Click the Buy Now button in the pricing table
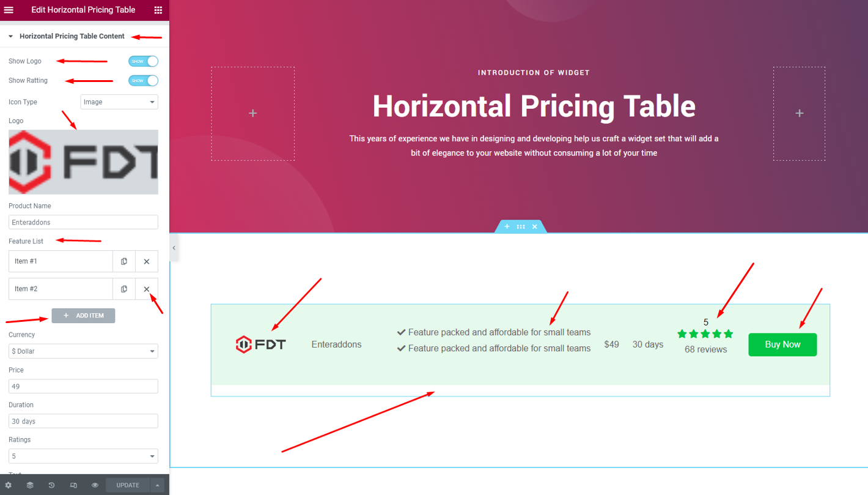Screen dimensions: 868x495 pos(782,344)
